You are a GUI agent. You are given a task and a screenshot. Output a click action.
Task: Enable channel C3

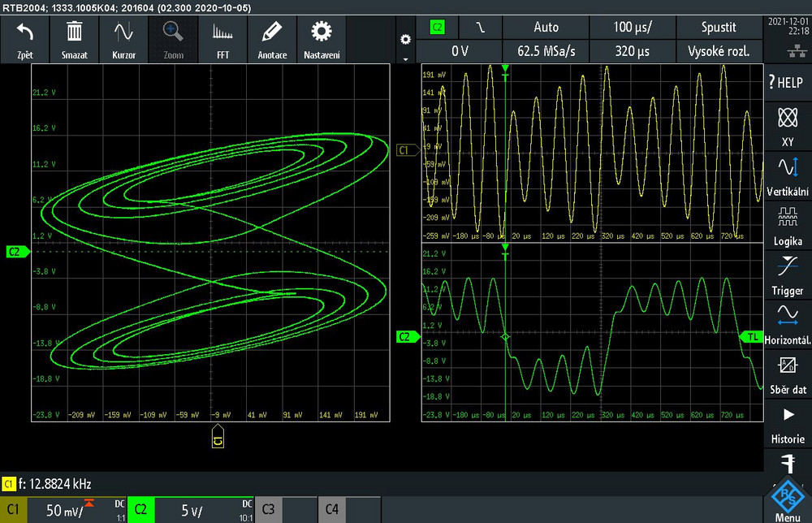pyautogui.click(x=268, y=510)
